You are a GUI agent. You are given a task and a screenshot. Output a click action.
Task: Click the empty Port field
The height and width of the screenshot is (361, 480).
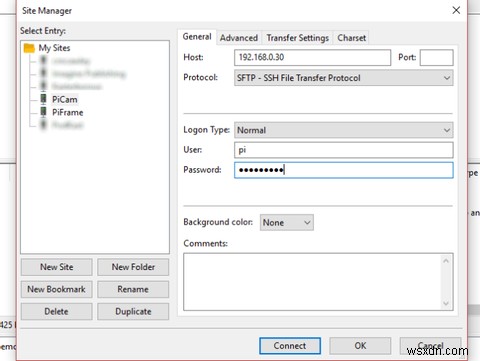coord(436,57)
